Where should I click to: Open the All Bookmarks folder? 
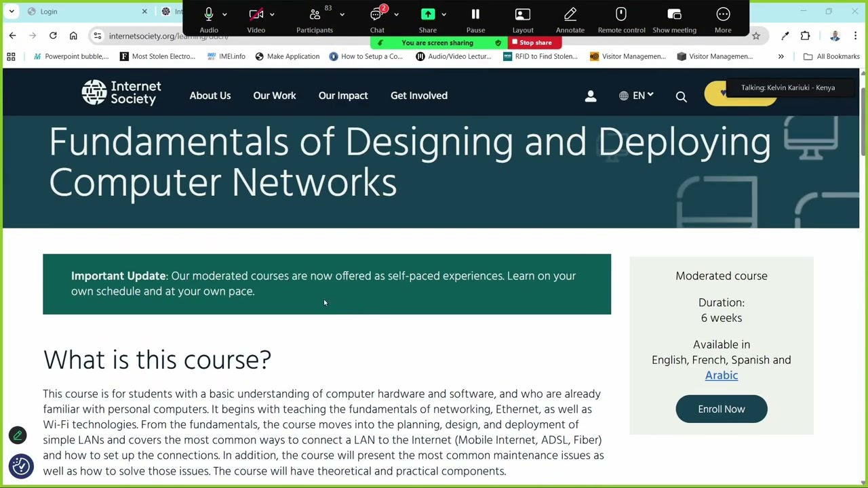831,56
